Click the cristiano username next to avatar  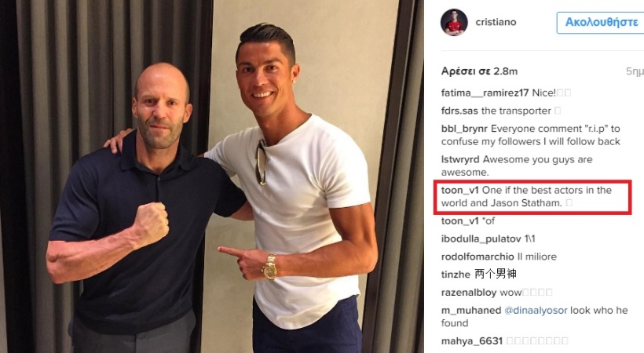click(x=496, y=22)
